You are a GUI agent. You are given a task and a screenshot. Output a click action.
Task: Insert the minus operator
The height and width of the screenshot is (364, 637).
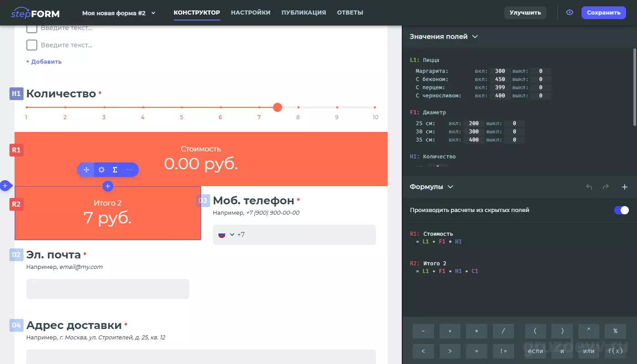(423, 331)
